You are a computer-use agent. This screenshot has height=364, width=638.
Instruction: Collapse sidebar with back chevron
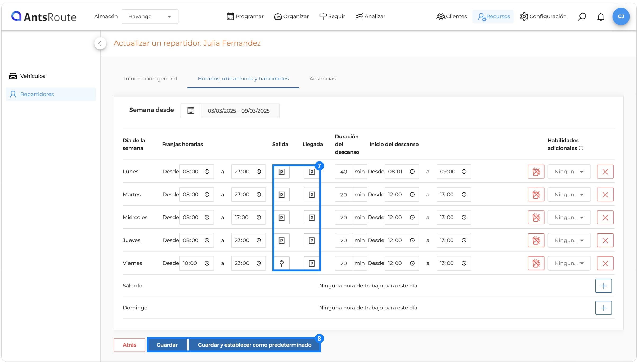coord(100,43)
